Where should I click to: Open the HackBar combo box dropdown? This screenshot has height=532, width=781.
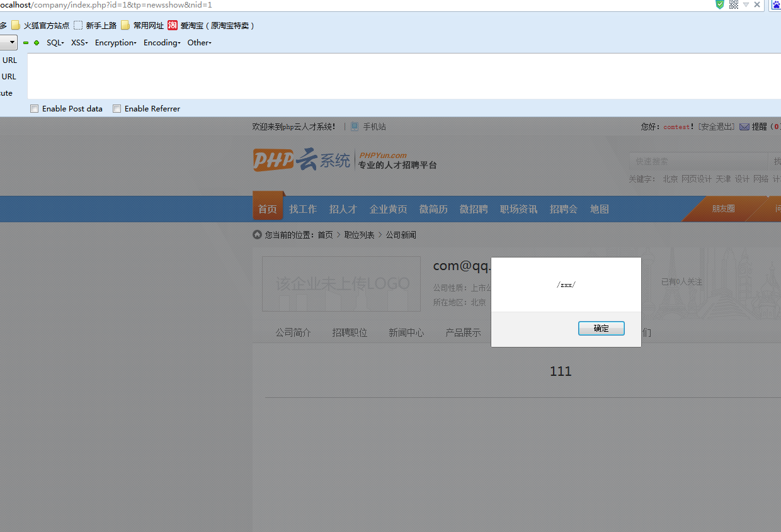click(x=8, y=43)
